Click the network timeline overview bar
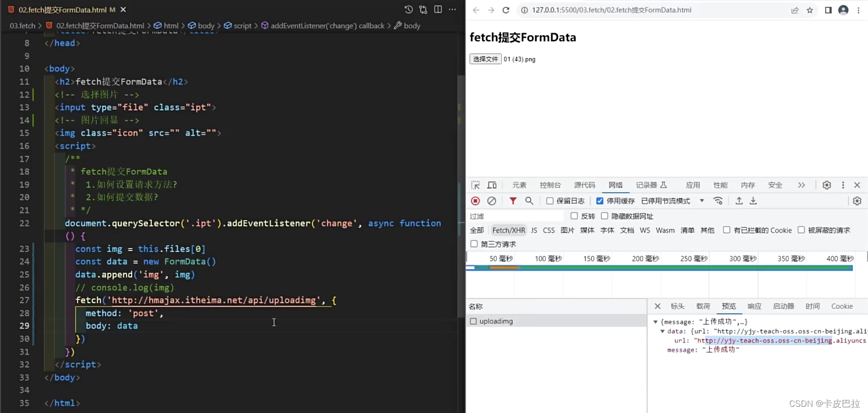The width and height of the screenshot is (868, 413). 659,268
